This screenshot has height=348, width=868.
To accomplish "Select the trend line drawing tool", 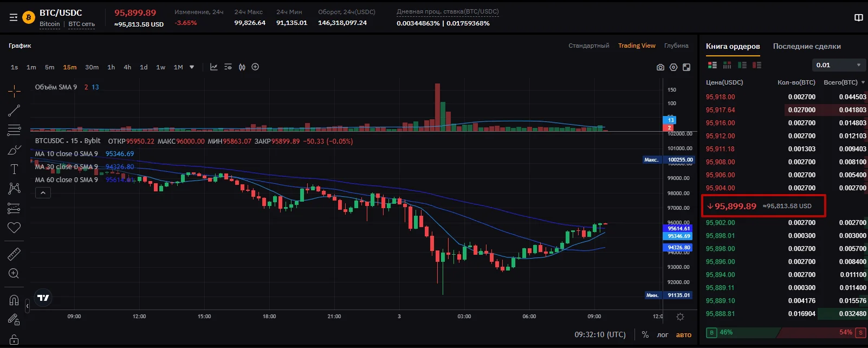I will [14, 111].
